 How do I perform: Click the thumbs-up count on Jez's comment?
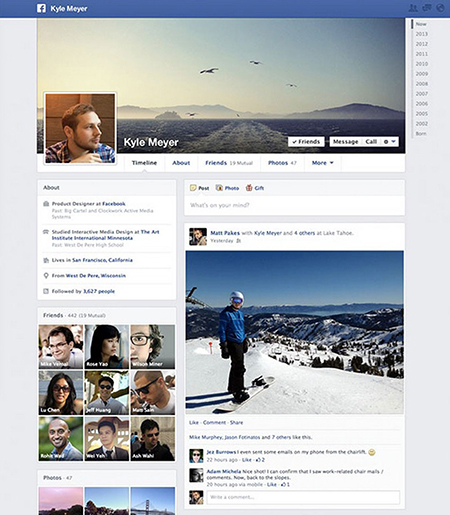[x=260, y=460]
